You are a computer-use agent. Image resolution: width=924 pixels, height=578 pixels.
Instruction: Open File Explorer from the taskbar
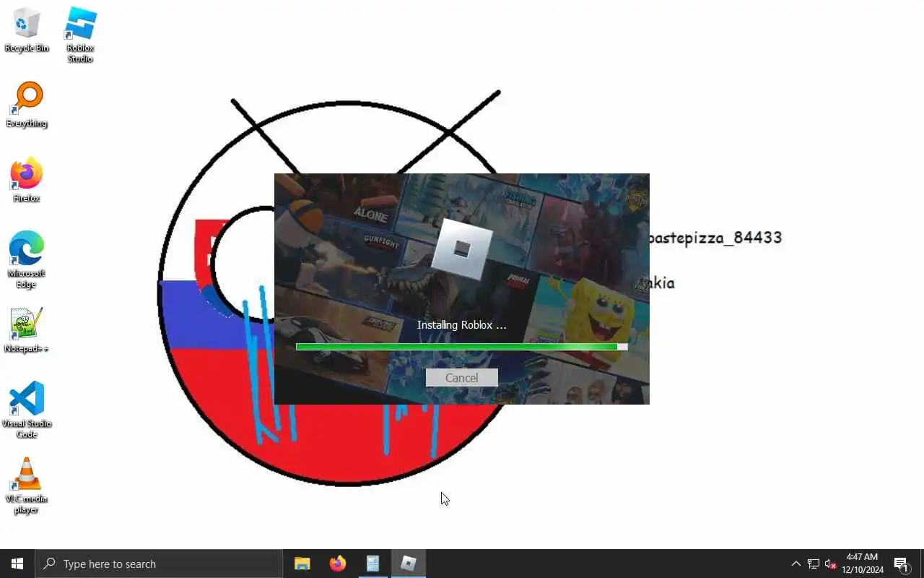click(302, 564)
